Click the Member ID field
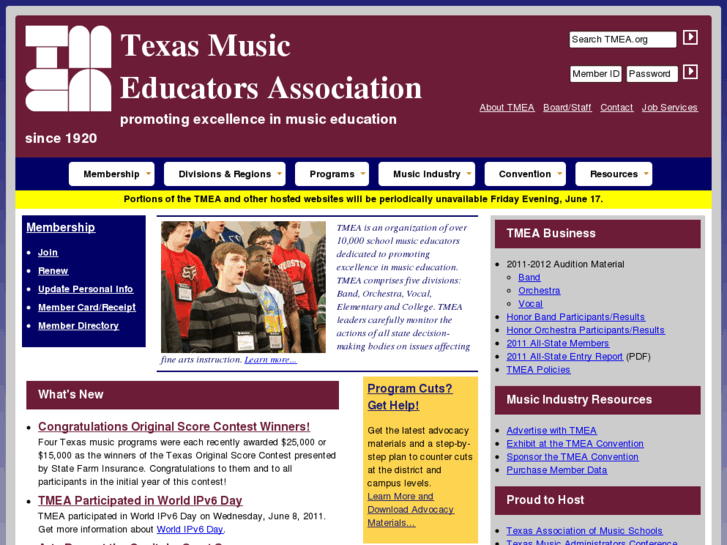This screenshot has width=727, height=545. [x=595, y=74]
